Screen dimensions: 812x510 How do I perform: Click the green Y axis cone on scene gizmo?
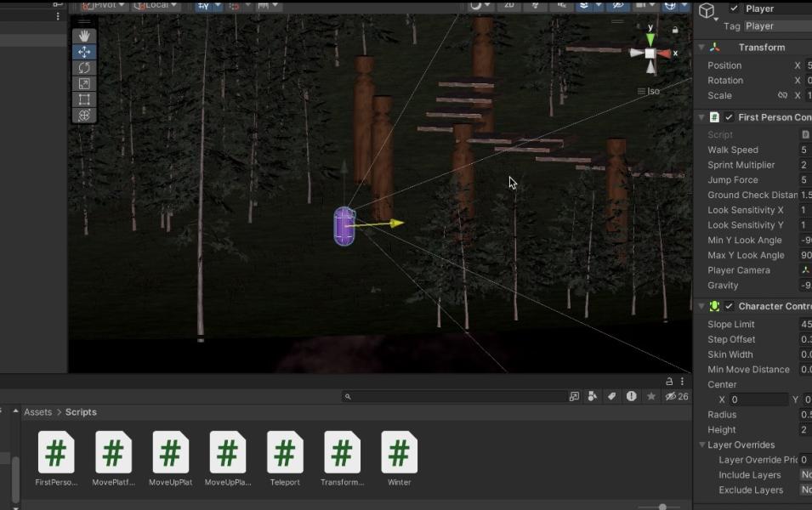pyautogui.click(x=650, y=39)
